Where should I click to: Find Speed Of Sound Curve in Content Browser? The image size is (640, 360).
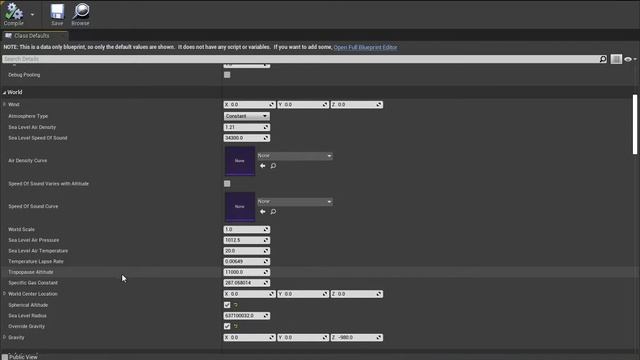pos(273,212)
